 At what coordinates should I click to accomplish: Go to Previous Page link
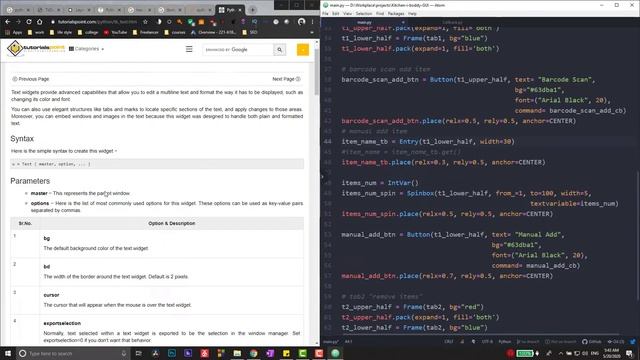pyautogui.click(x=31, y=79)
